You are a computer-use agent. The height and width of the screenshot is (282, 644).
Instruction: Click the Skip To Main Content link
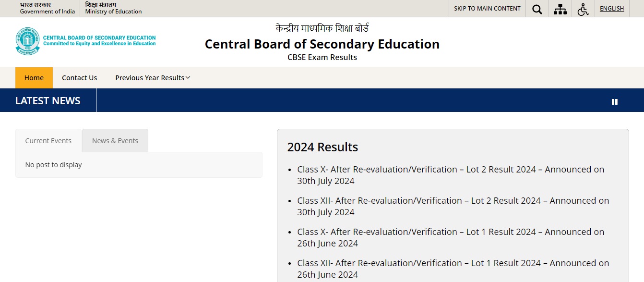point(487,9)
